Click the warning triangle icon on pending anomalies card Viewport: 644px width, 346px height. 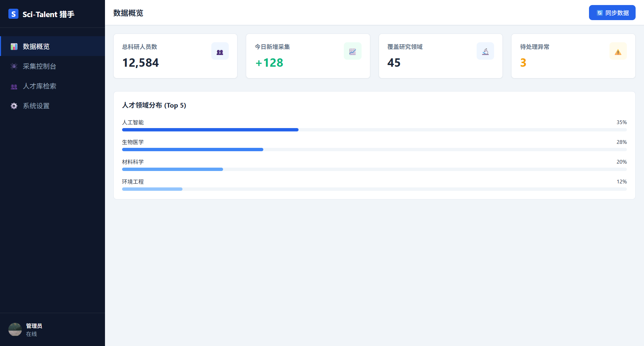(618, 51)
